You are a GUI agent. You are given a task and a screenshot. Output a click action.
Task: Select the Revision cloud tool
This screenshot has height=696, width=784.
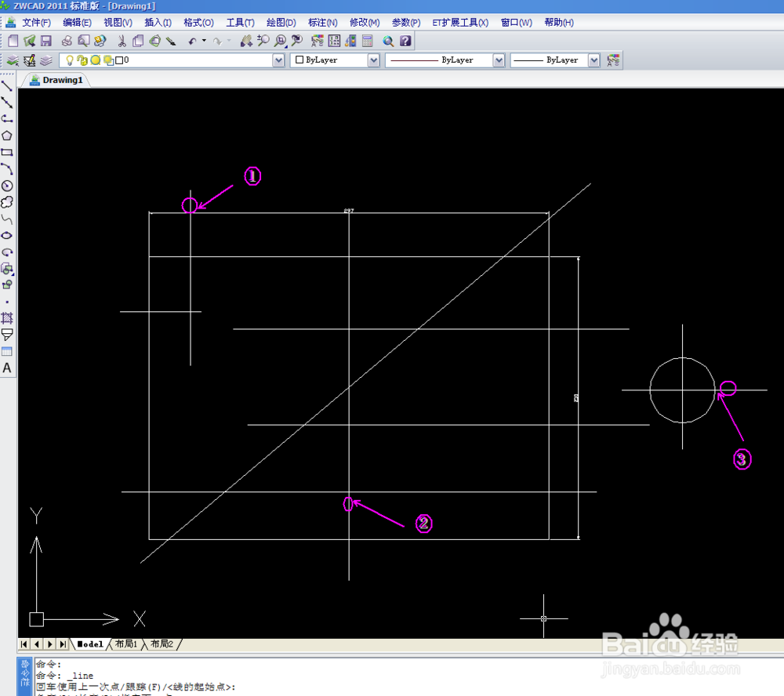click(x=7, y=202)
